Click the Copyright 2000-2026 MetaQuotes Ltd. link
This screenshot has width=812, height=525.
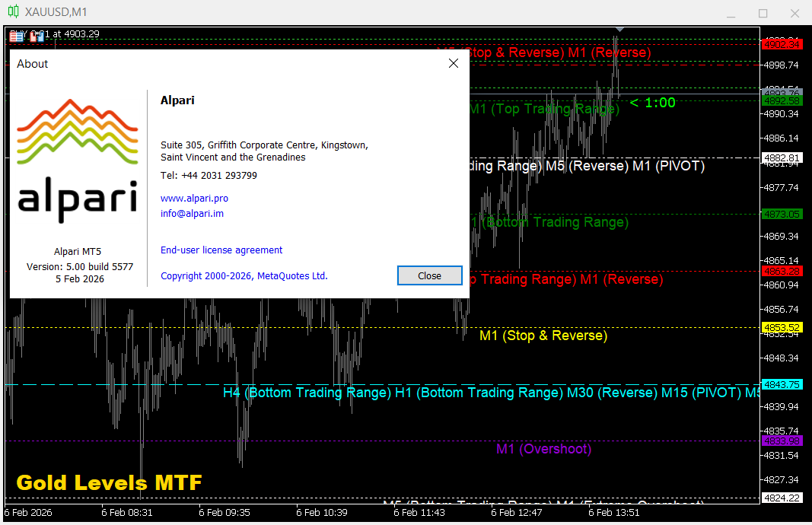[244, 276]
